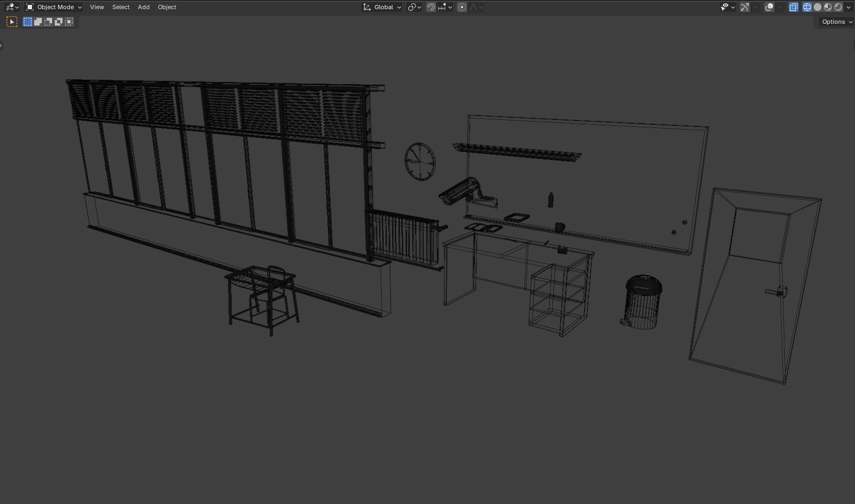Expand the gizmo options arrow
The width and height of the screenshot is (855, 504).
point(755,7)
